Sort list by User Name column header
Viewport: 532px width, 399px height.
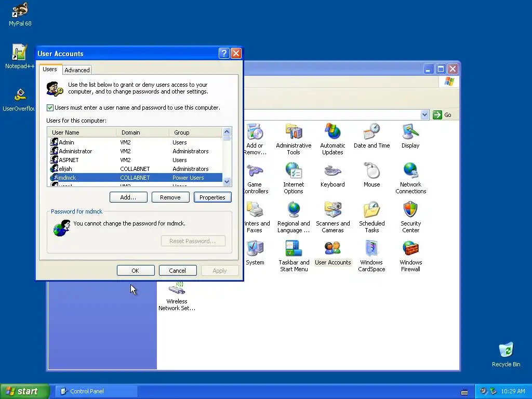pyautogui.click(x=82, y=132)
